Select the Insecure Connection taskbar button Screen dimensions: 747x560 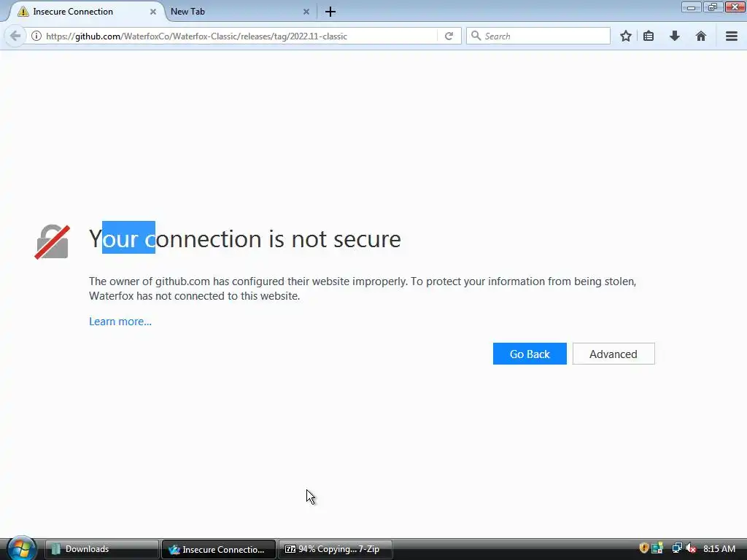(219, 549)
